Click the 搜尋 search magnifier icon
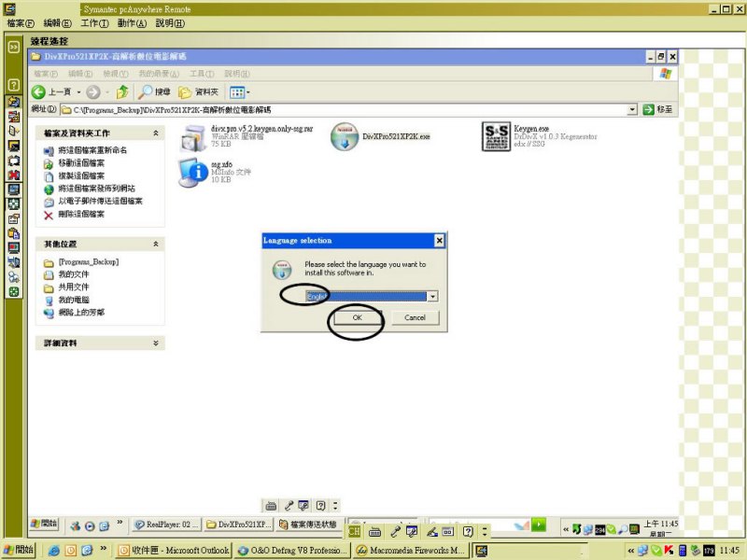The image size is (747, 560). point(146,91)
